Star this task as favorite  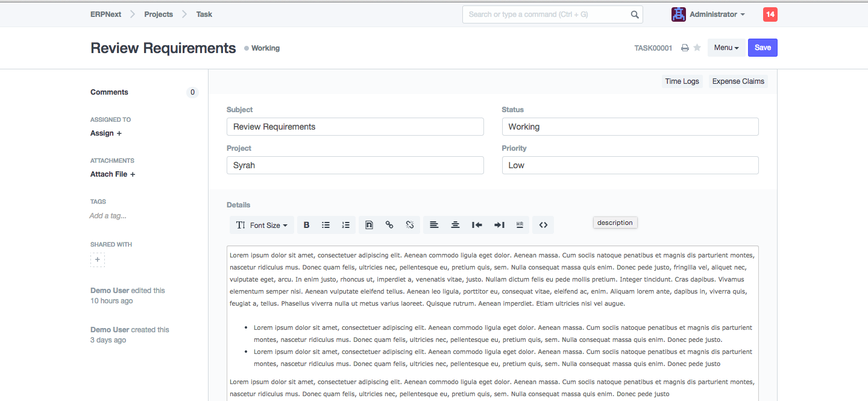[x=697, y=48]
